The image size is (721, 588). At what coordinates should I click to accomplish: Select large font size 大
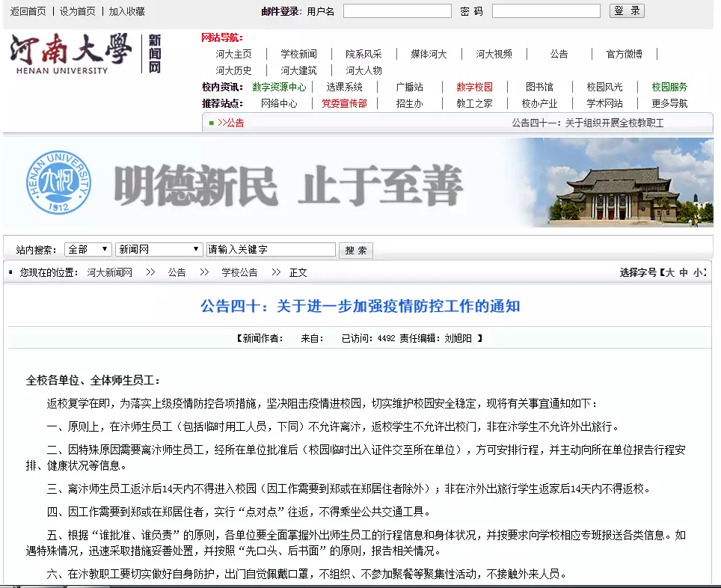click(x=670, y=272)
